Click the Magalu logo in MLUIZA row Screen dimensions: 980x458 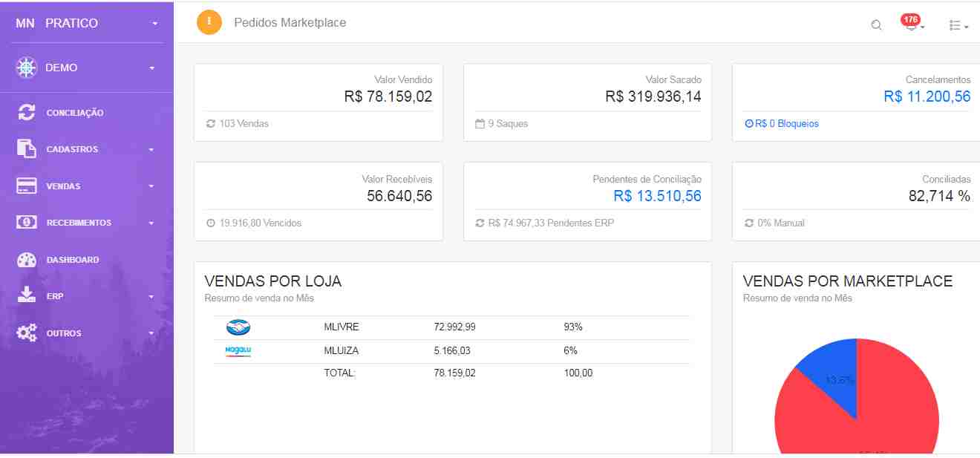pos(238,351)
